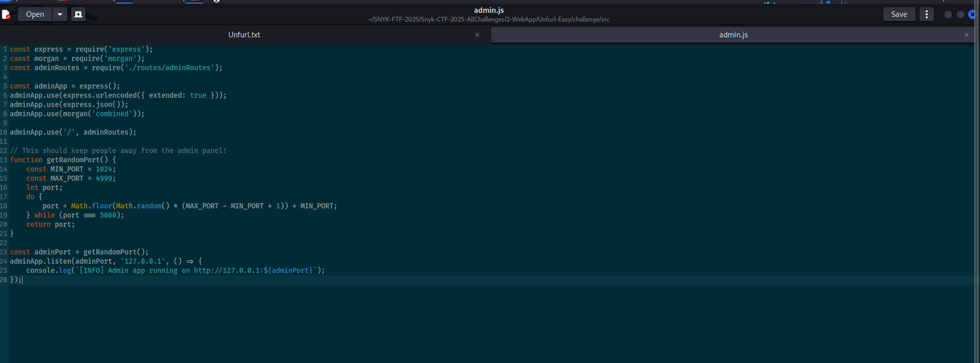980x363 pixels.
Task: Save the admin.js file
Action: pos(899,14)
